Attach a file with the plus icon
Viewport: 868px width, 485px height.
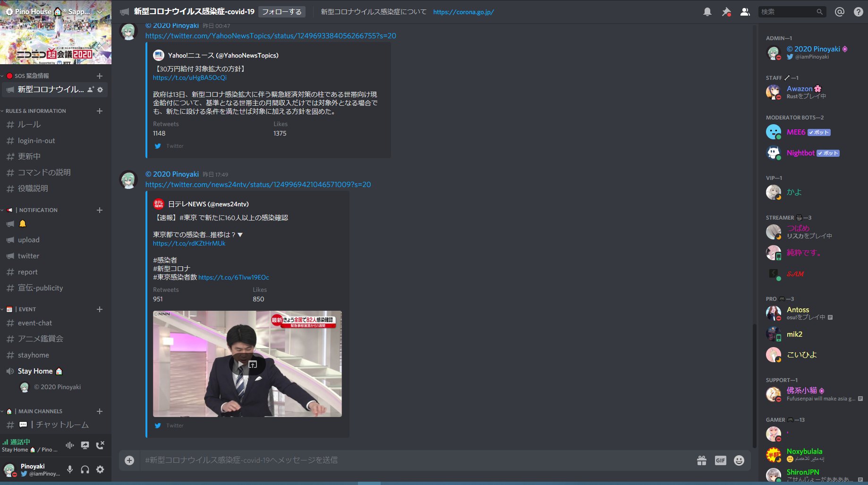click(128, 460)
